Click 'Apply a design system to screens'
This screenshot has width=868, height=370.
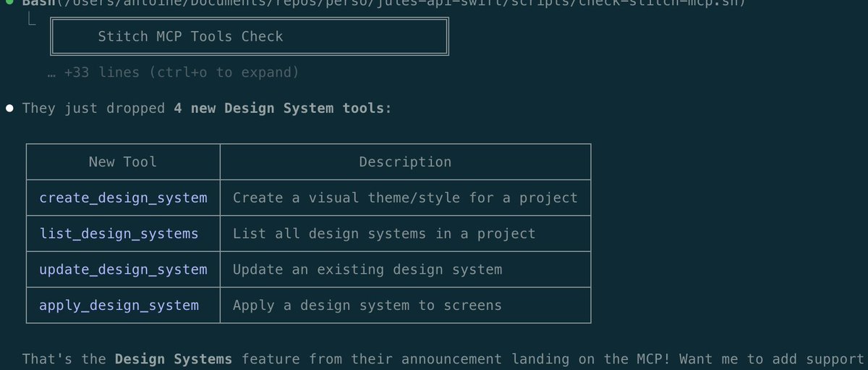[x=367, y=306]
